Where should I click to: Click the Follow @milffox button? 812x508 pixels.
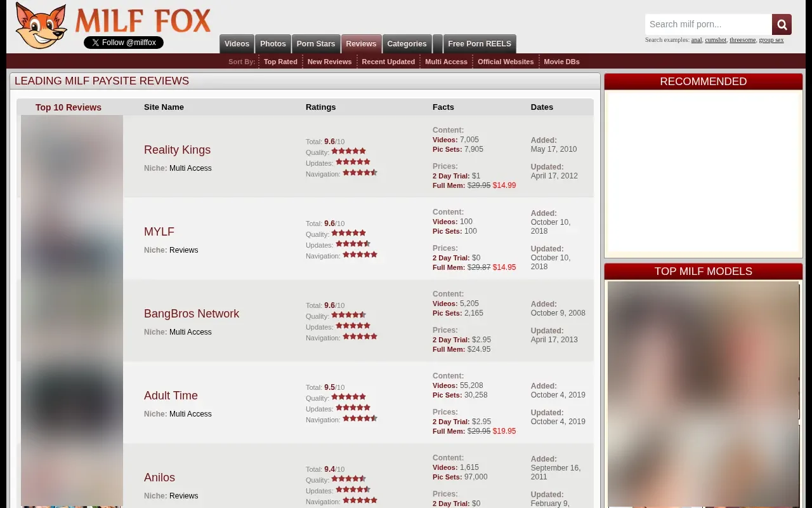click(124, 43)
